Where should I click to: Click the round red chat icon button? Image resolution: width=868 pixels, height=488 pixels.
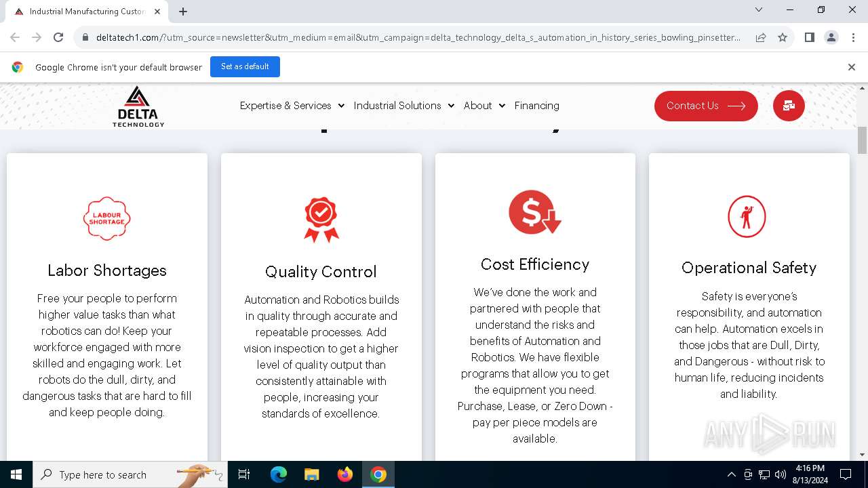(789, 106)
